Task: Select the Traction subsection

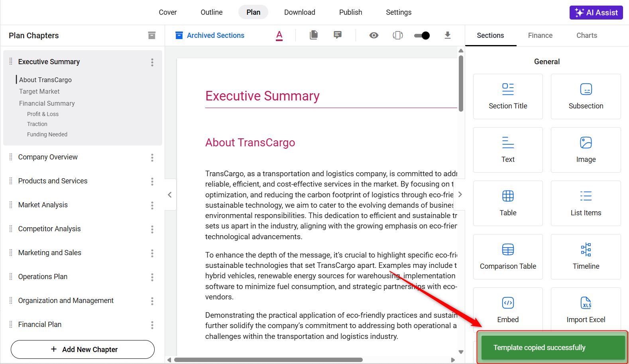Action: pyautogui.click(x=37, y=124)
